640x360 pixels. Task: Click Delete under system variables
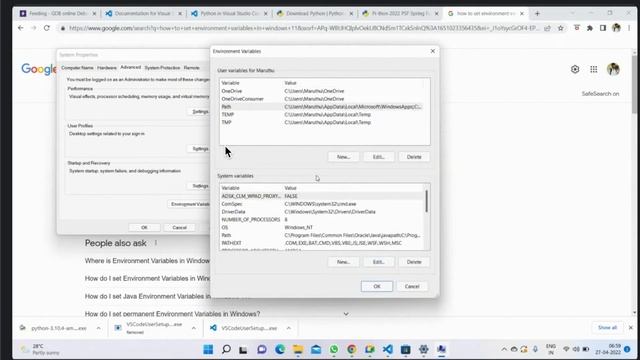point(414,262)
